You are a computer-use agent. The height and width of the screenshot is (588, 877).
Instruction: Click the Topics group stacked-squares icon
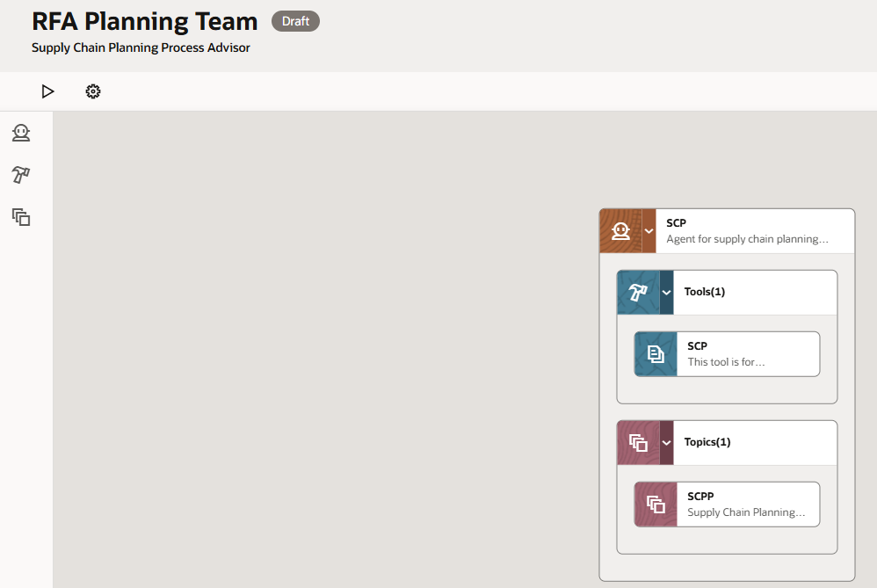point(638,443)
